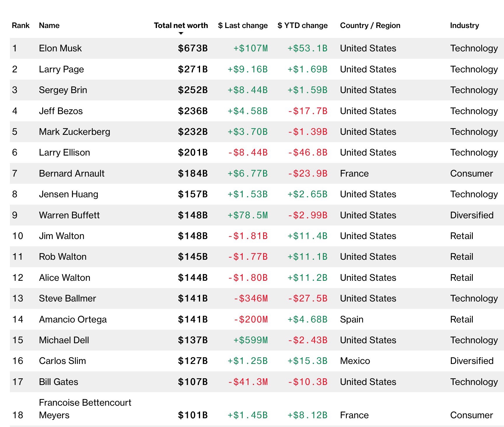Sort by the Rank column header
Image resolution: width=504 pixels, height=427 pixels.
point(20,25)
